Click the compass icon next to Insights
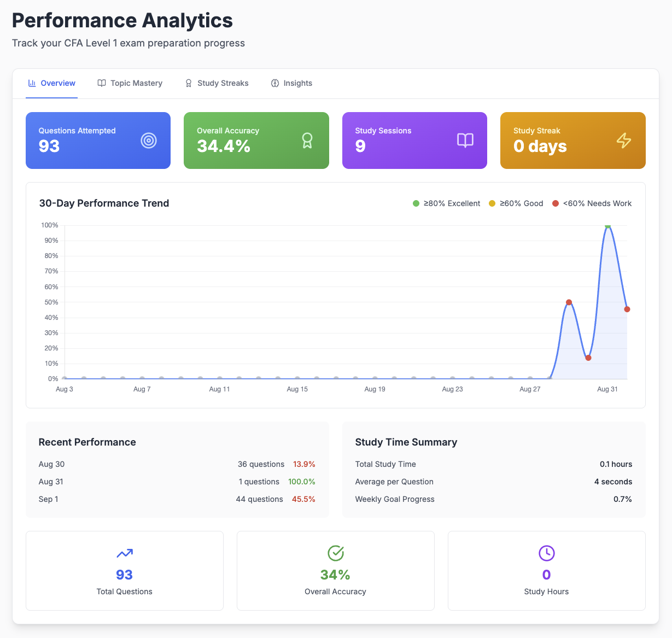The height and width of the screenshot is (638, 672). tap(274, 83)
